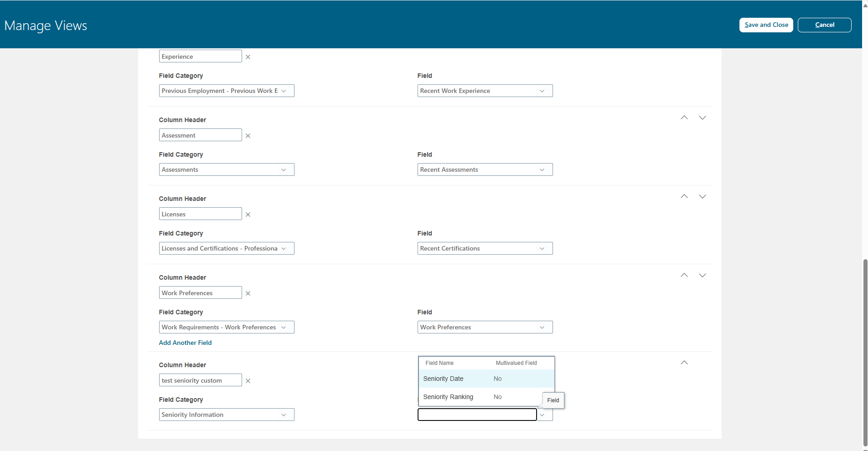868x451 pixels.
Task: Toggle the empty Field dropdown arrow
Action: [x=542, y=415]
